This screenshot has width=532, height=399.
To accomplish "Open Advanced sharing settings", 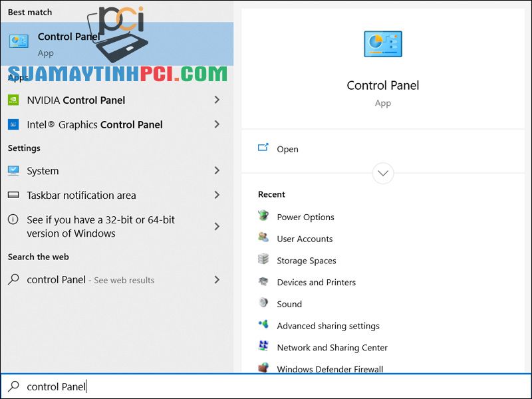I will pos(328,326).
